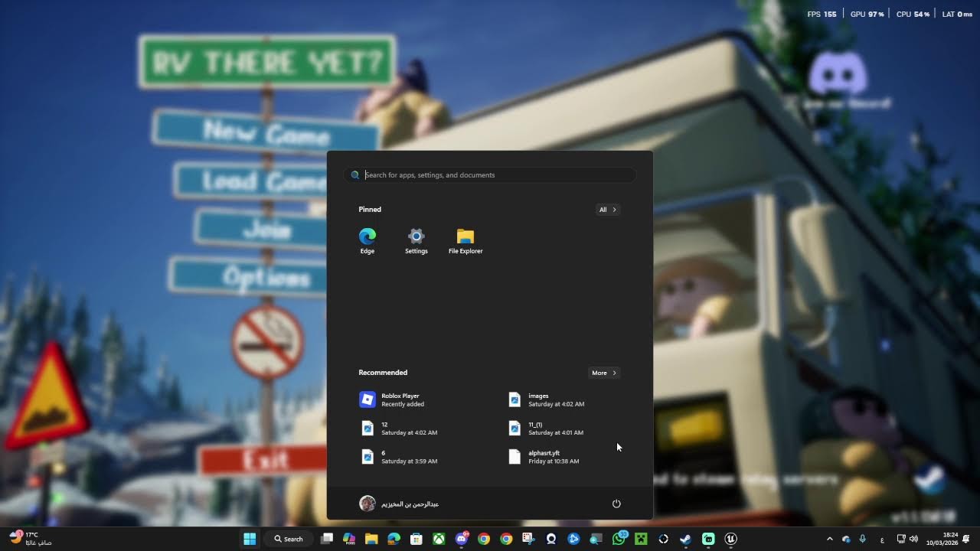Open the taskbar Search box
This screenshot has width=980, height=551.
coord(289,539)
